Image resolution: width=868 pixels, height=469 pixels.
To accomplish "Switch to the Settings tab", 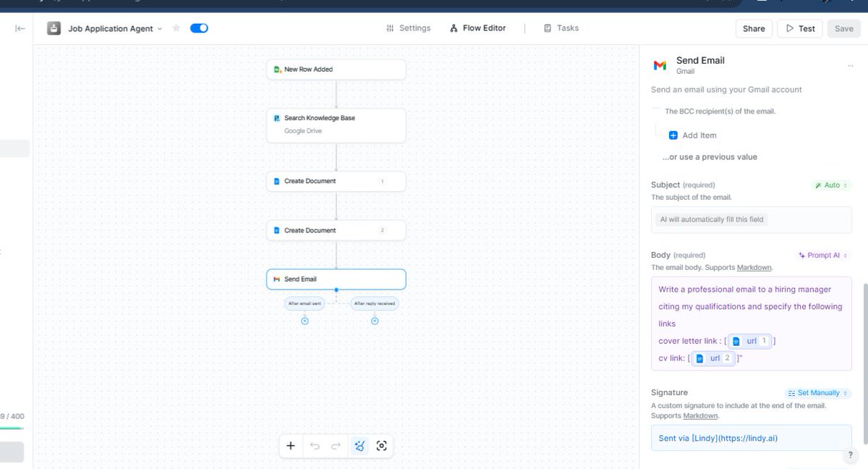I will 409,28.
